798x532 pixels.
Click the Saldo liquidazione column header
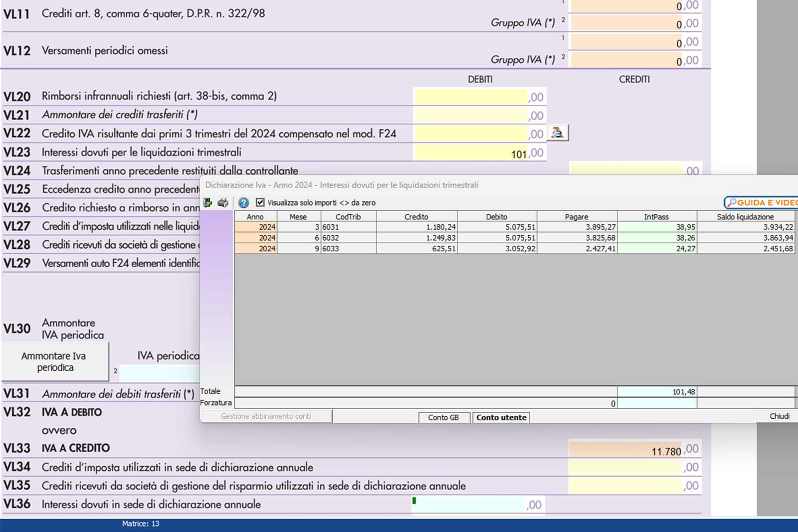[745, 217]
